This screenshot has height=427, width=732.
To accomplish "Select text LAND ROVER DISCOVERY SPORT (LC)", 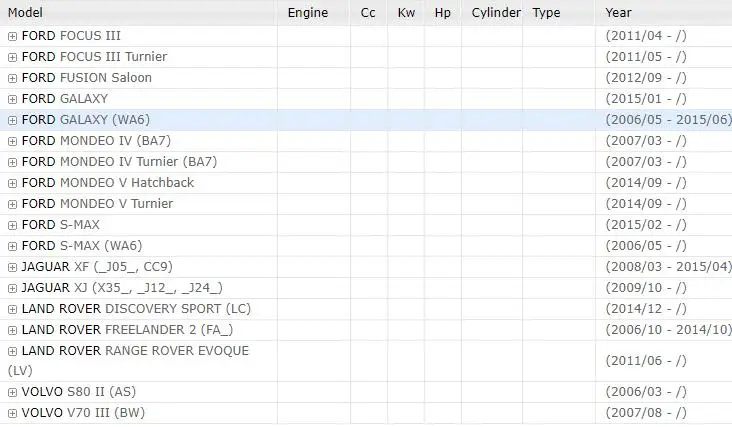I will coord(136,308).
